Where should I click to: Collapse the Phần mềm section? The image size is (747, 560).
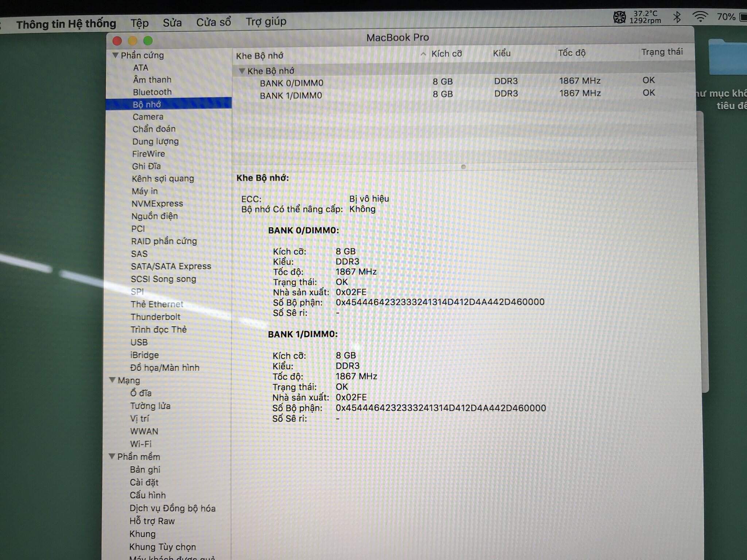[112, 456]
